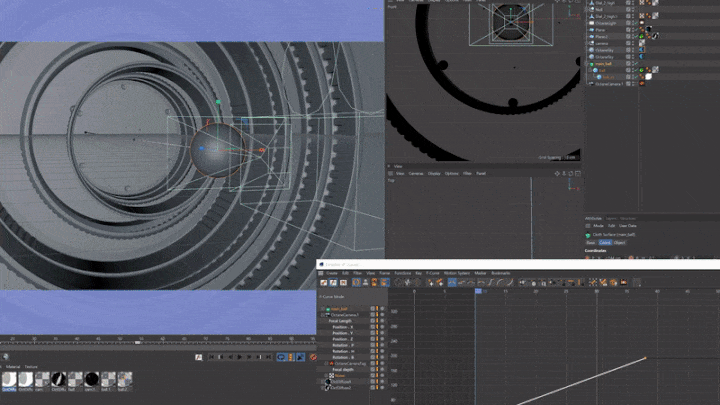Collapse OctaneCameraTag track in timeline
This screenshot has width=720, height=405.
(x=326, y=363)
